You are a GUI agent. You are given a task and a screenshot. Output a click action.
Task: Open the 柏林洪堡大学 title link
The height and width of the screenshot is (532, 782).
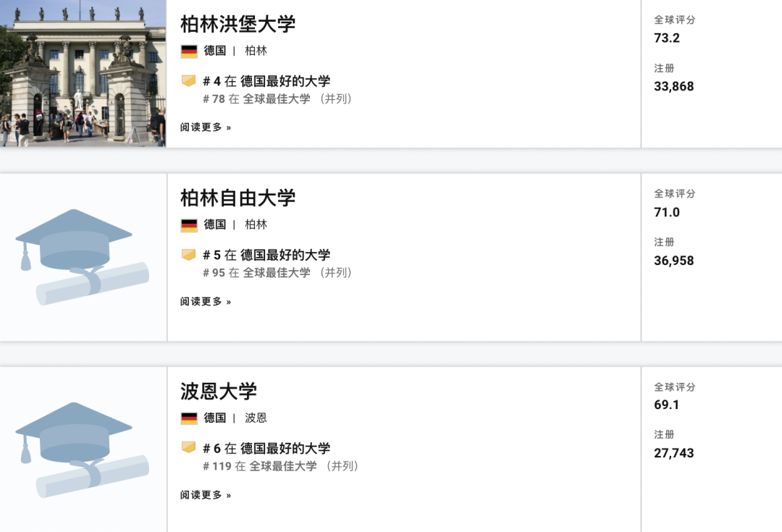(x=237, y=24)
